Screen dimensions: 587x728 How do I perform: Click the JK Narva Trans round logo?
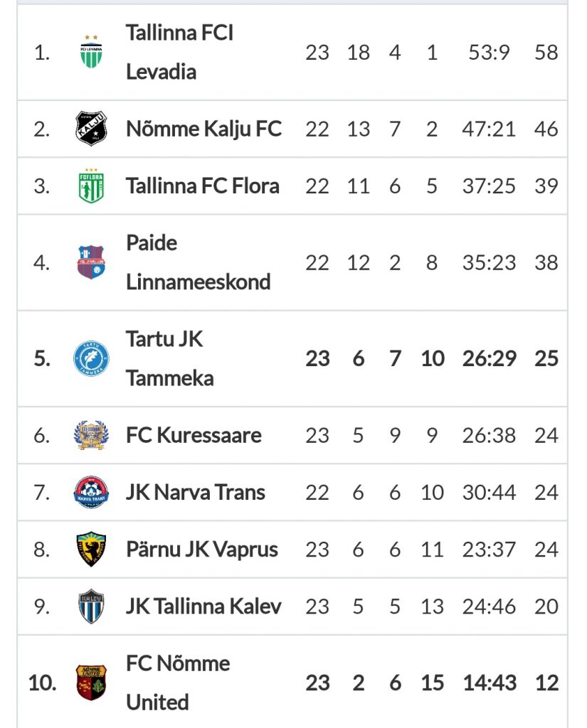[x=91, y=492]
